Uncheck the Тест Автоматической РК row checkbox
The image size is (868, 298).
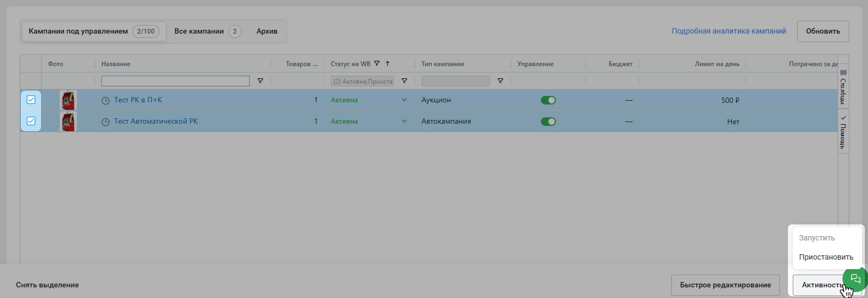31,121
